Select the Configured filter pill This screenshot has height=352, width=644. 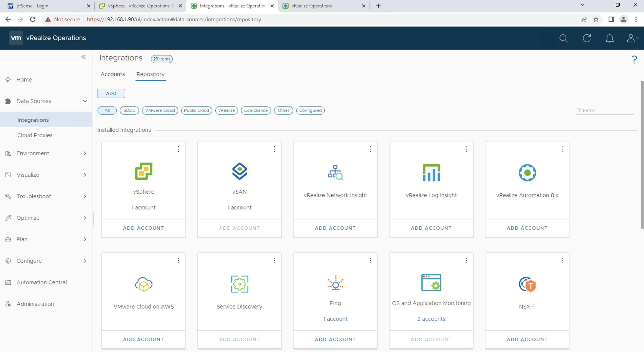tap(310, 110)
